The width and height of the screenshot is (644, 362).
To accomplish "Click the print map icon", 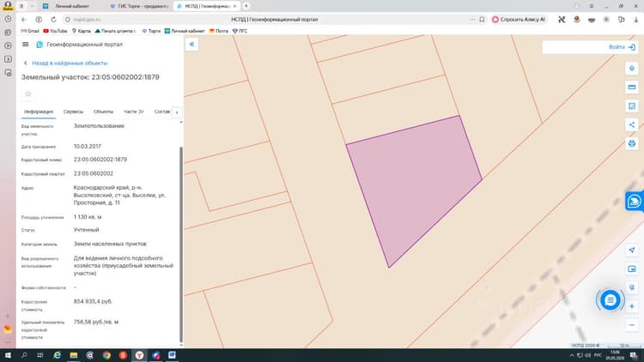I will (x=632, y=143).
